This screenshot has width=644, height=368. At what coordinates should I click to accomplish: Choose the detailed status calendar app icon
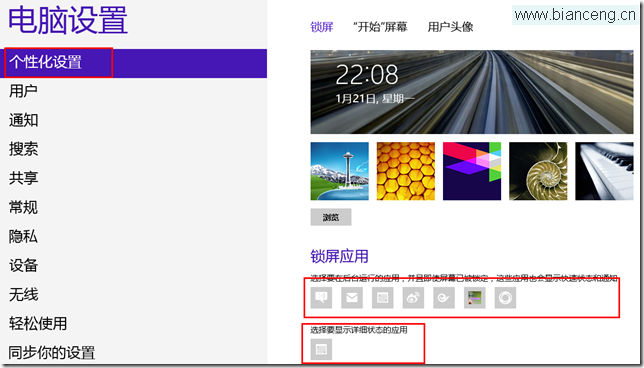[x=321, y=350]
